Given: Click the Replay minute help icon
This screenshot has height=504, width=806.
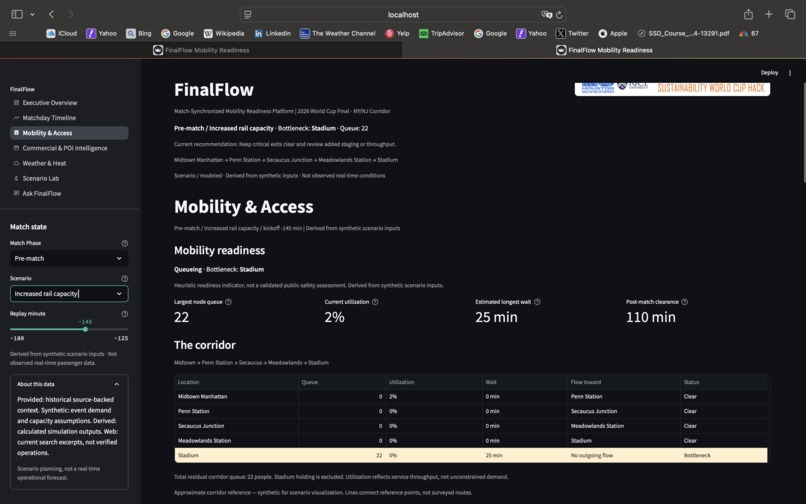Looking at the screenshot, I should [124, 314].
